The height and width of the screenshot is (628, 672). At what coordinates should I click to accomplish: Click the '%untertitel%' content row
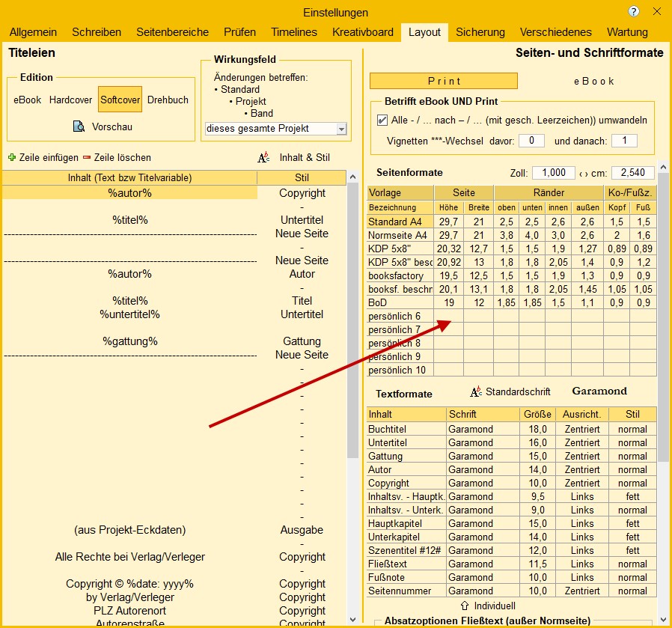[x=130, y=314]
